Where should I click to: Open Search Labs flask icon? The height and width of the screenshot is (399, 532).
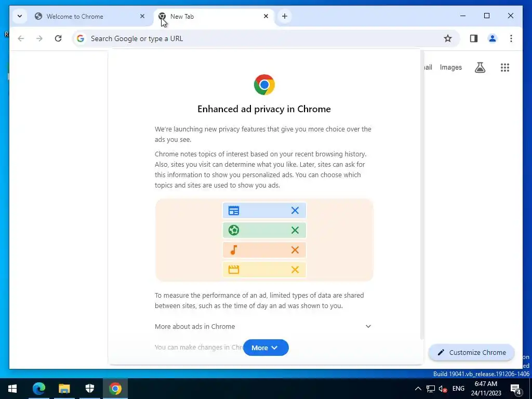(480, 68)
